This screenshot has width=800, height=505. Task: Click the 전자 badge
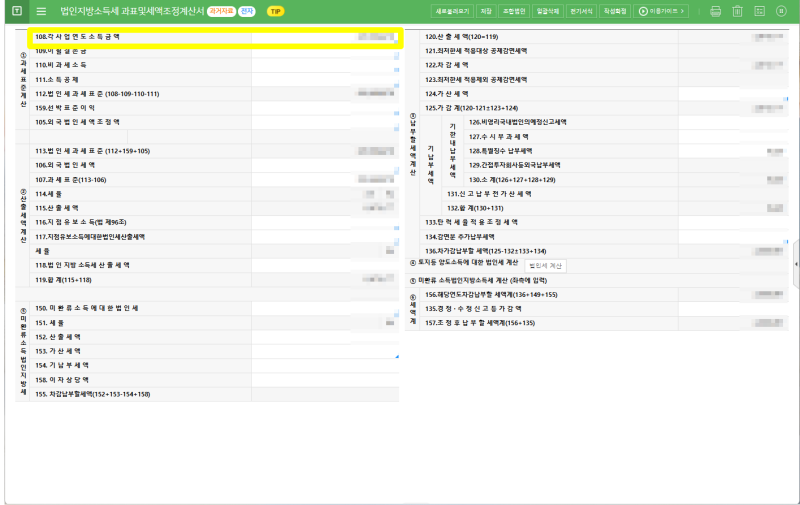pos(247,11)
